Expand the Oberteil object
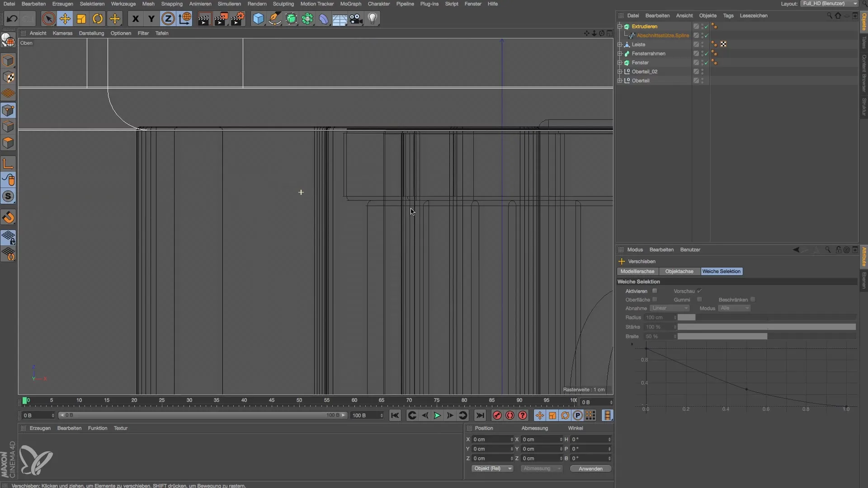868x488 pixels. (620, 80)
